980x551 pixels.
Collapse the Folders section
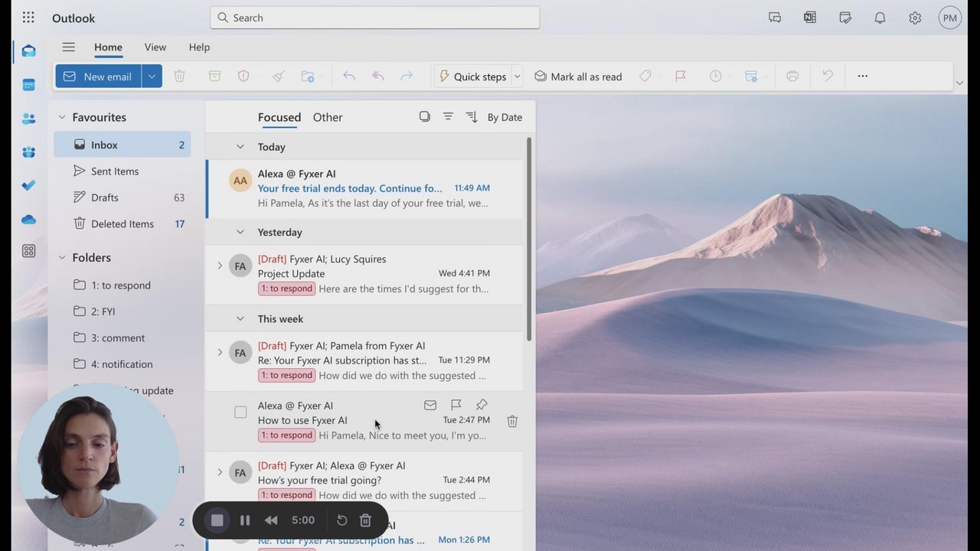pos(62,258)
